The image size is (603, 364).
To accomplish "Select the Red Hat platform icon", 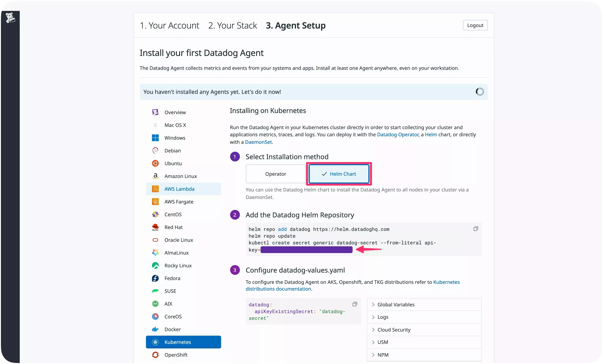I will pos(155,227).
